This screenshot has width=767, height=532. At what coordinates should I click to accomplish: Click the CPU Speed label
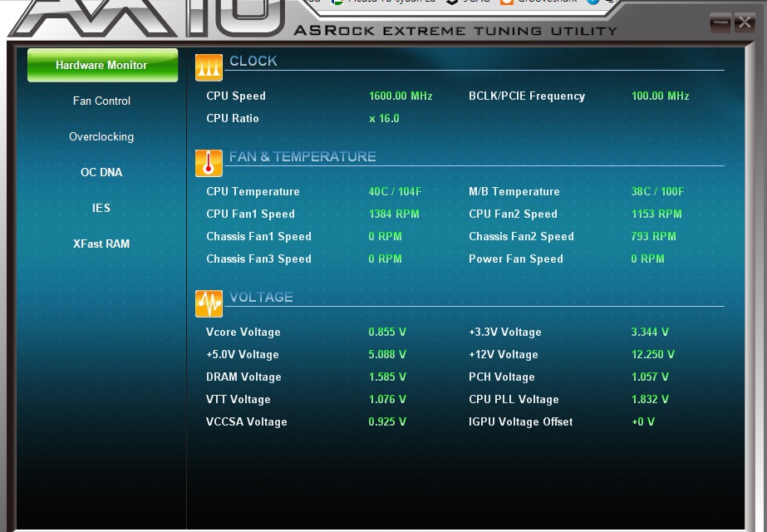236,96
